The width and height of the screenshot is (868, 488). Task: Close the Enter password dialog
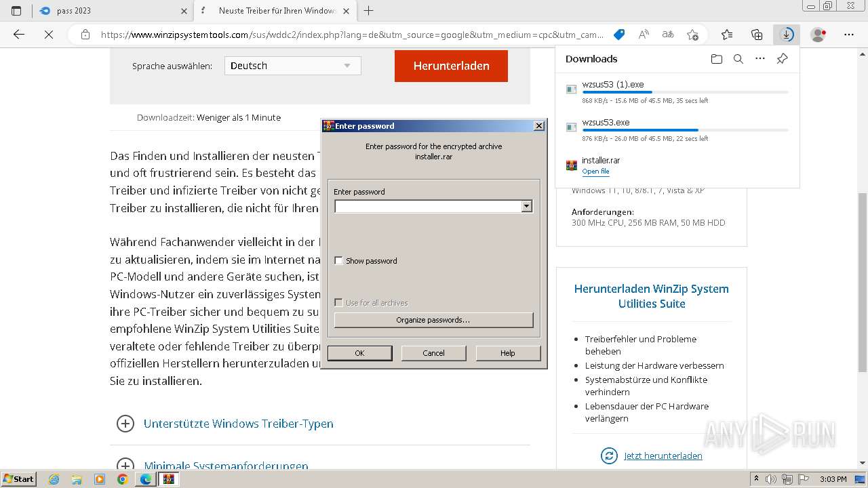[x=539, y=125]
